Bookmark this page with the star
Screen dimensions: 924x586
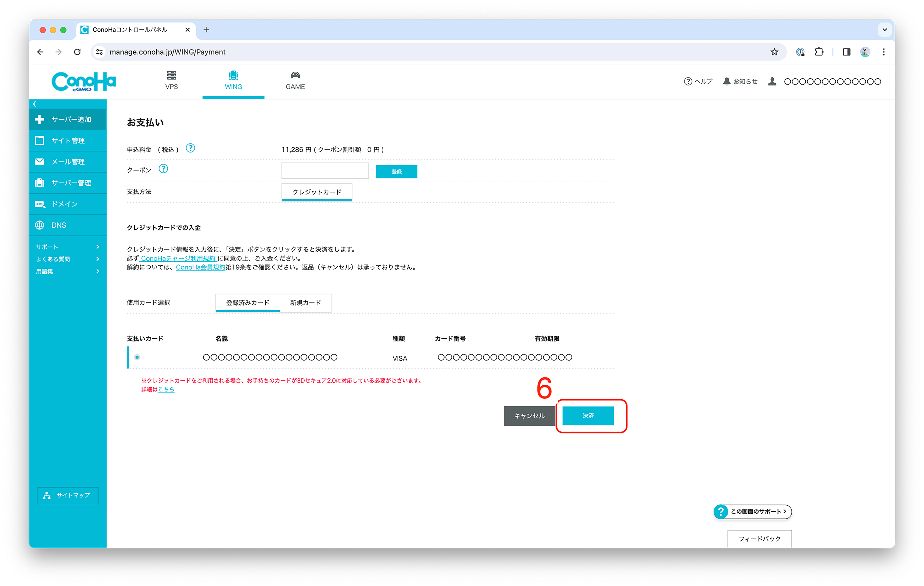pos(774,52)
